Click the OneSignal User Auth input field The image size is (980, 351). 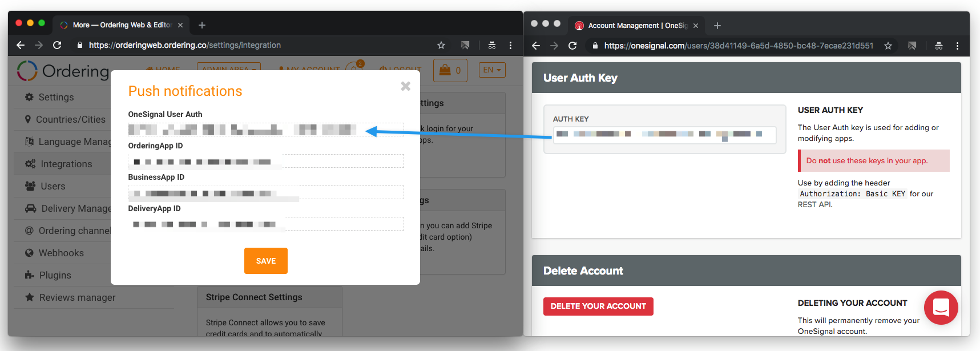(266, 130)
